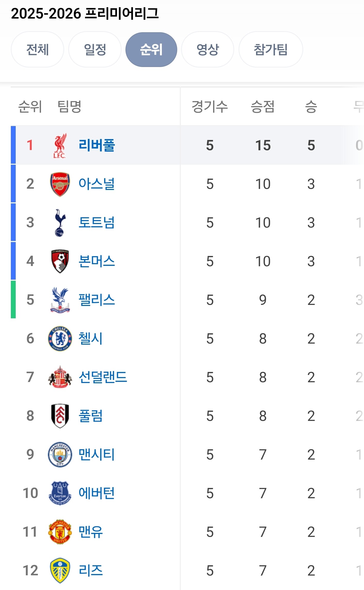This screenshot has height=590, width=364.
Task: Click the Everton club crest
Action: click(x=60, y=493)
